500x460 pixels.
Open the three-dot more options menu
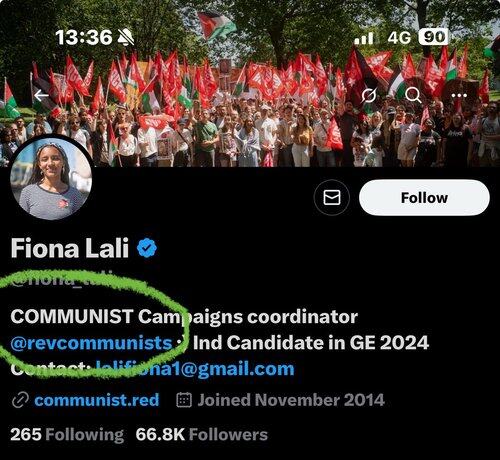(459, 96)
